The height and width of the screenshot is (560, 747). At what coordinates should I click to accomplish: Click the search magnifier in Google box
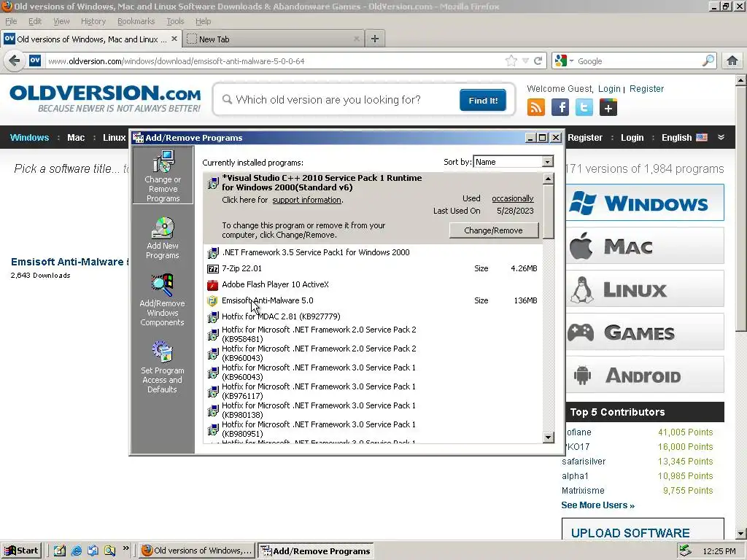click(708, 61)
